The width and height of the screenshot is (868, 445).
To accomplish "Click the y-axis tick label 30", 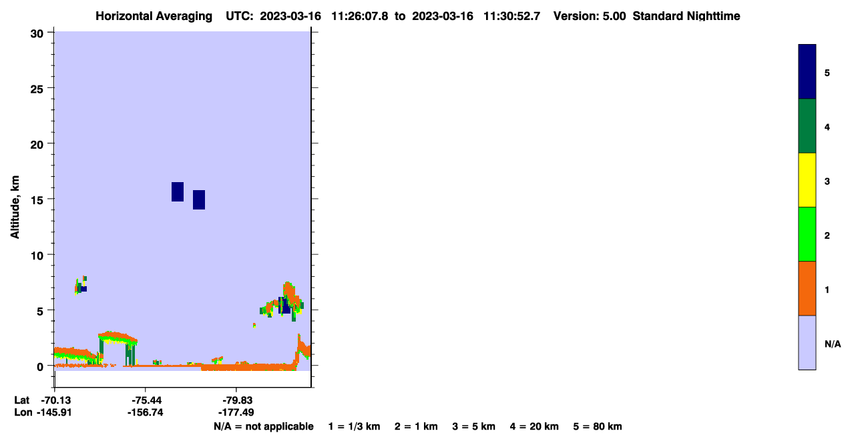I will [x=39, y=33].
